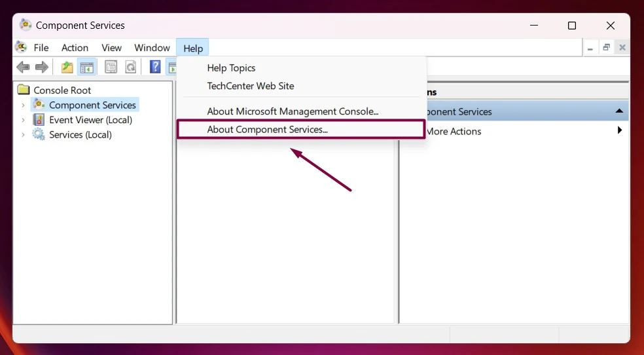Close the inner MMC child window
The width and height of the screenshot is (644, 355).
tap(622, 48)
